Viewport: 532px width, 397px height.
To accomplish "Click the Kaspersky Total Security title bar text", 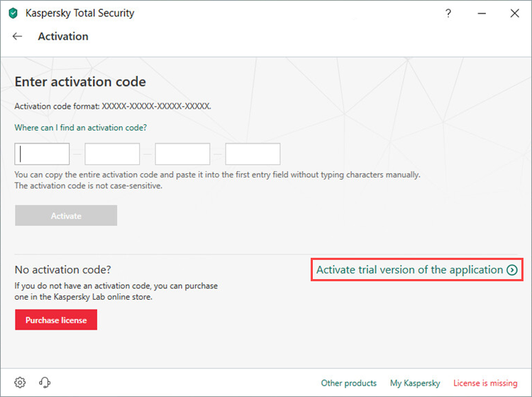I will tap(79, 13).
